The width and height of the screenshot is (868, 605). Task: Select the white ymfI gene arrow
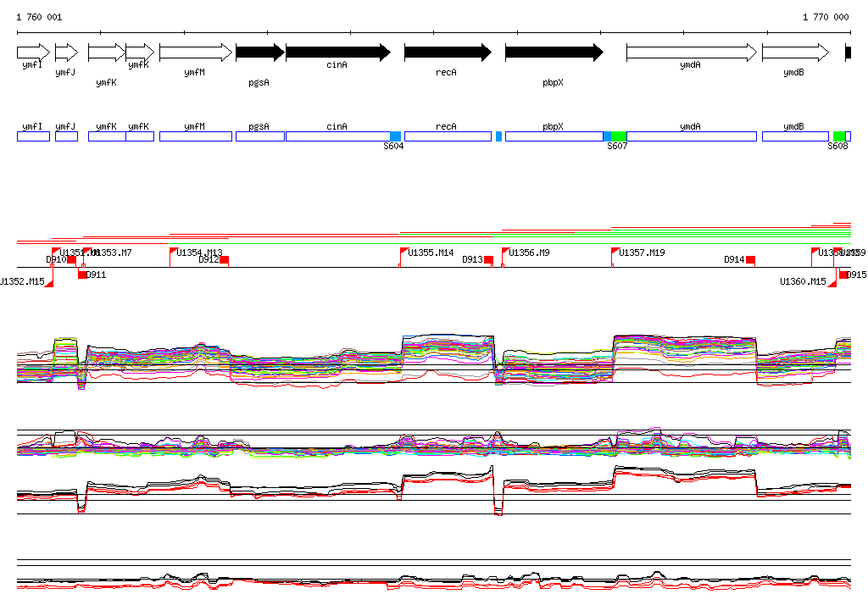pos(33,53)
